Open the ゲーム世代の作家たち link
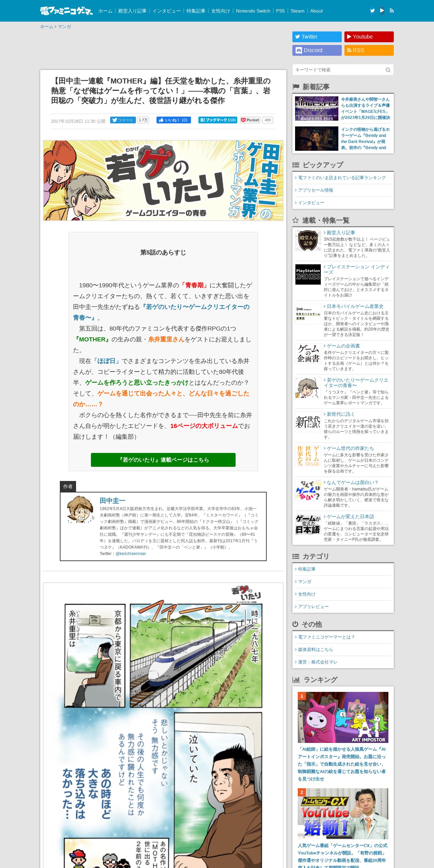Screen dimensions: 434x868 350,448
